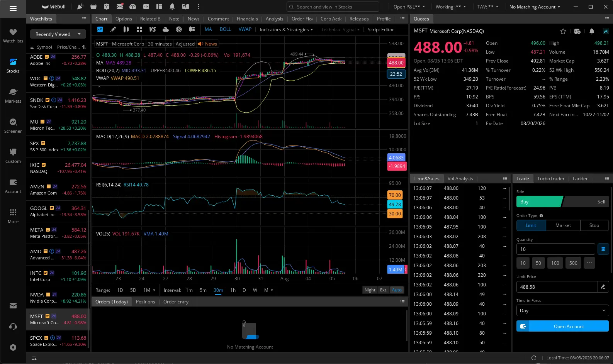Open the gauge dashboard icon in top toolbar
The height and width of the screenshot is (364, 613).
[x=132, y=7]
